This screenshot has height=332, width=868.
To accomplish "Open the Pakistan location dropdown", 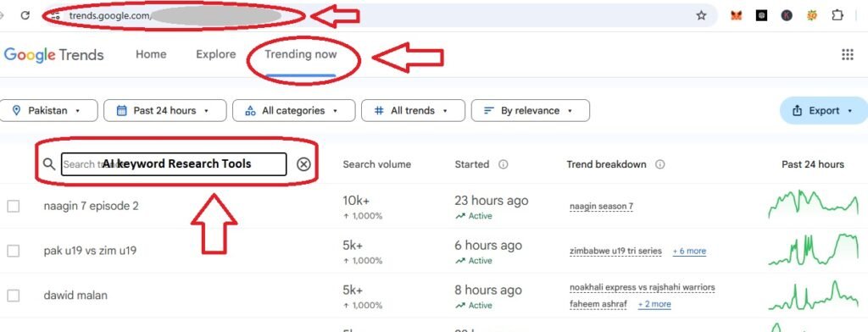I will (x=48, y=111).
